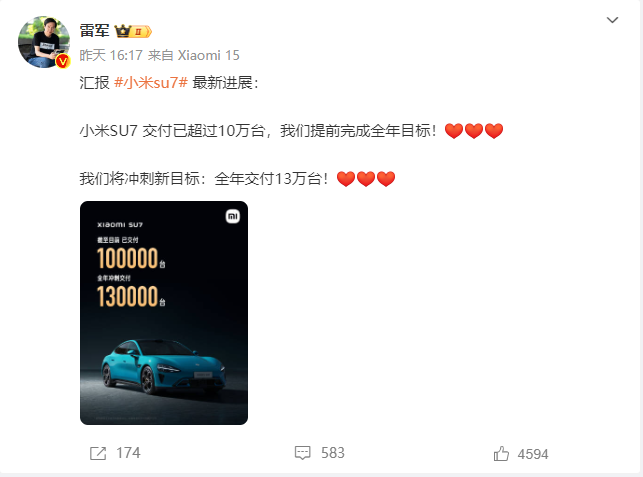Open the post options chevron menu
Viewport: 643px width, 477px height.
[x=612, y=20]
